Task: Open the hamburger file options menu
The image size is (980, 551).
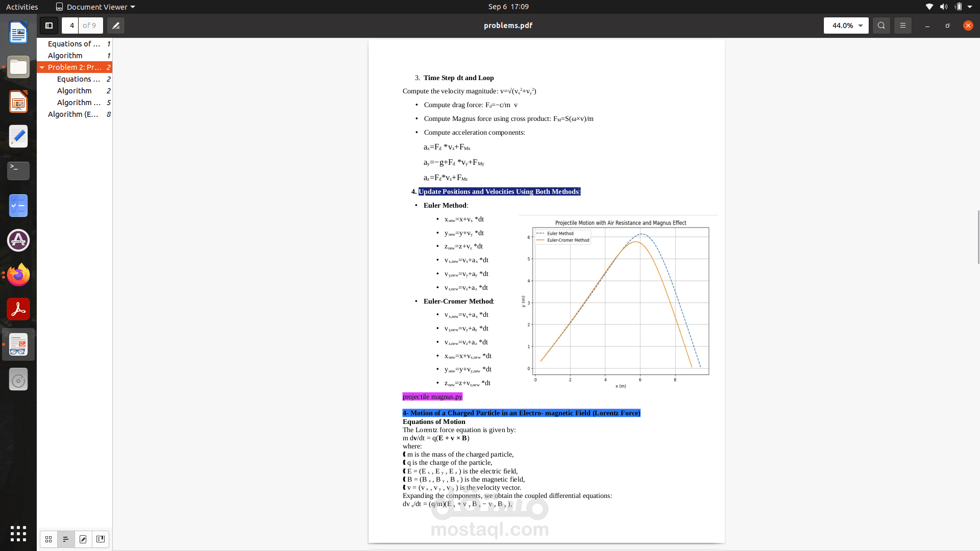Action: coord(902,26)
